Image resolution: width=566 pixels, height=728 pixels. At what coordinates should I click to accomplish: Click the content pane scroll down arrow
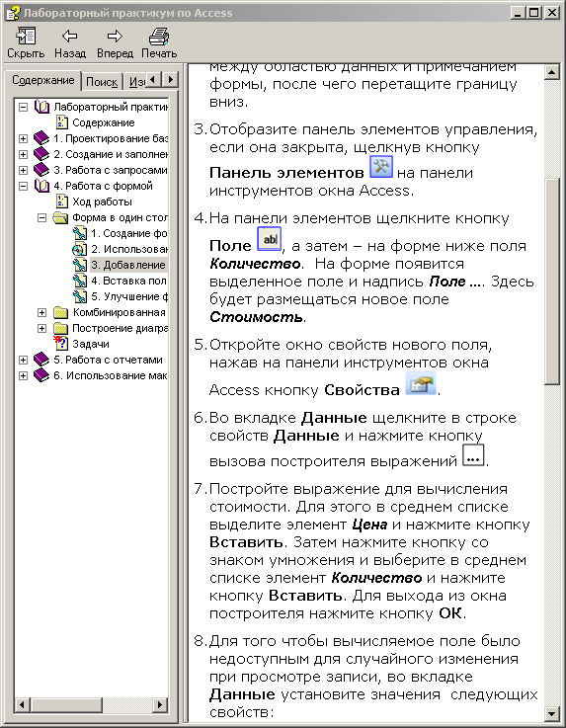pyautogui.click(x=551, y=712)
